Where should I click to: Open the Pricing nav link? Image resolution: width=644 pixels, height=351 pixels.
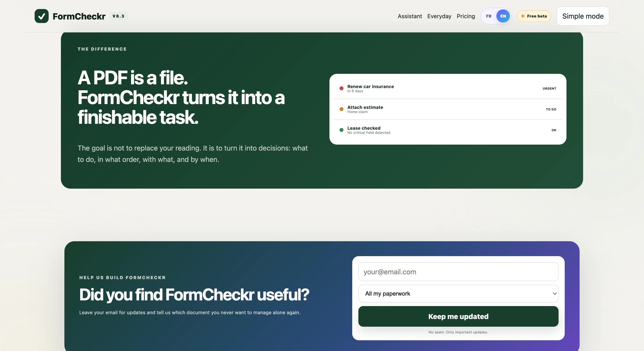coord(466,16)
